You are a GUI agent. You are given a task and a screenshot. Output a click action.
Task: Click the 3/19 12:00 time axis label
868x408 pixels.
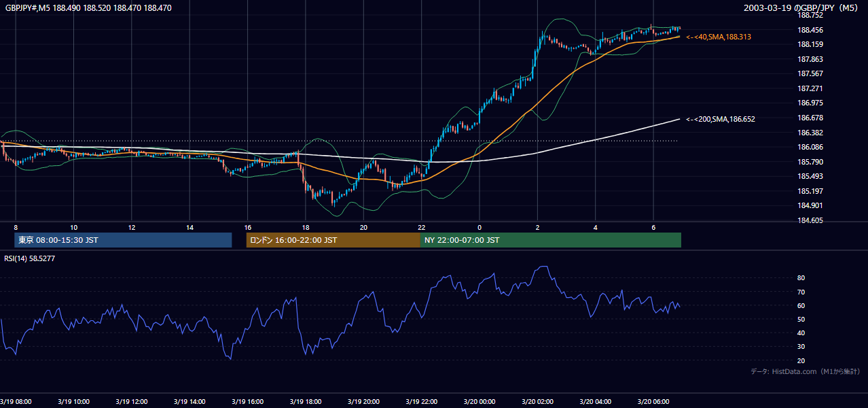click(131, 401)
